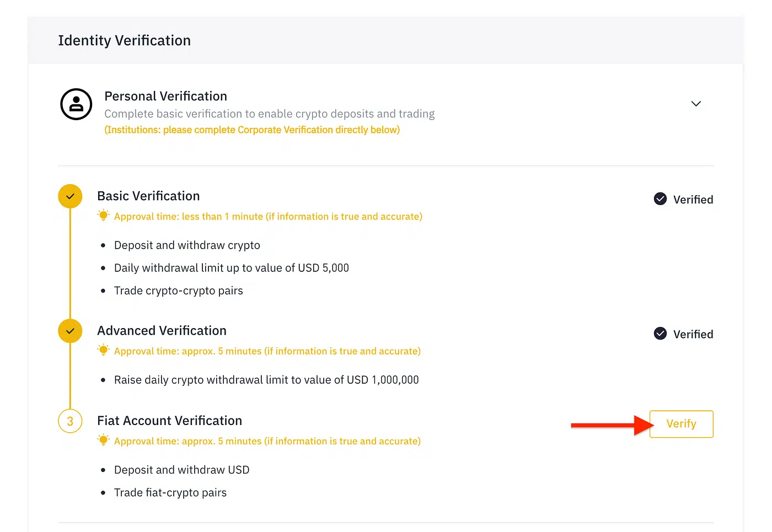
Task: Click 'Trade fiat-crypto pairs' bullet text
Action: pos(170,493)
